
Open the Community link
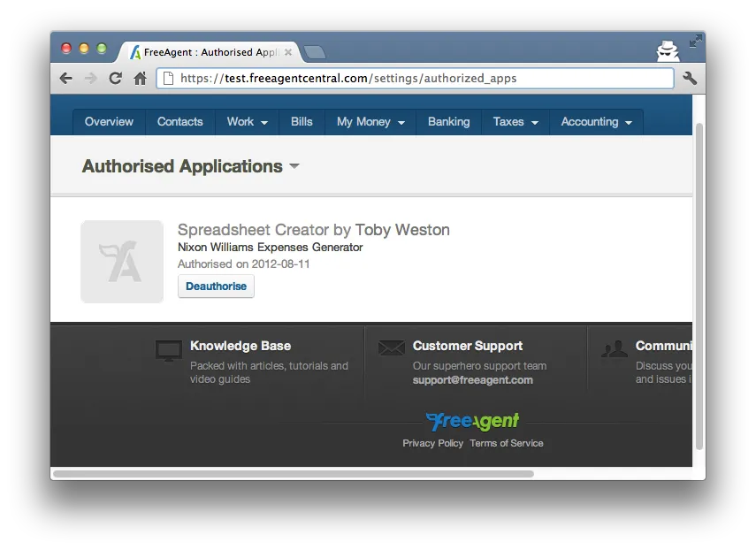(664, 346)
